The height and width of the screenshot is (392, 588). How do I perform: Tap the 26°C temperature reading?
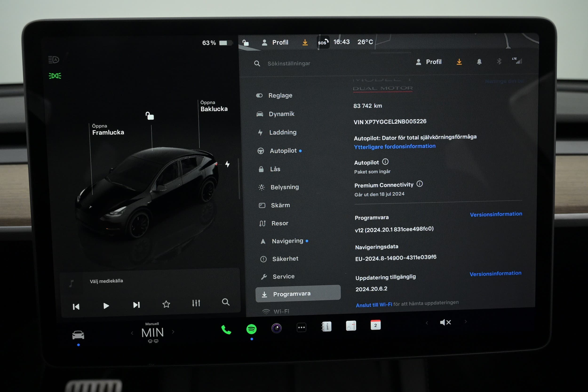pyautogui.click(x=365, y=42)
